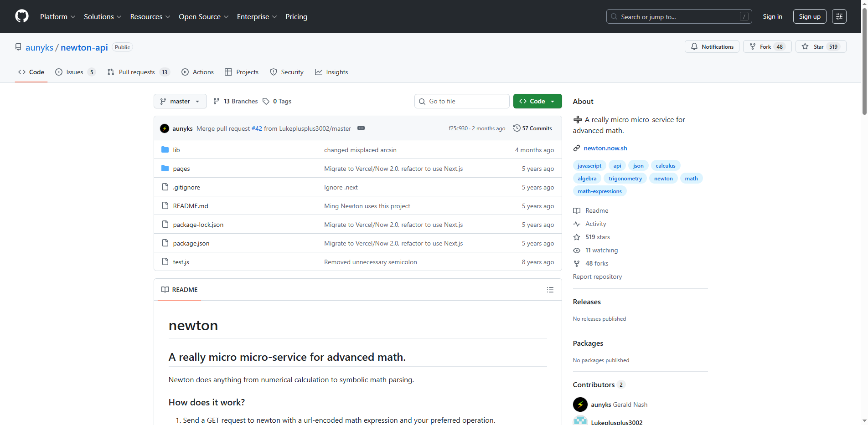Expand the Platform menu chevron
The image size is (868, 425).
[x=73, y=16]
